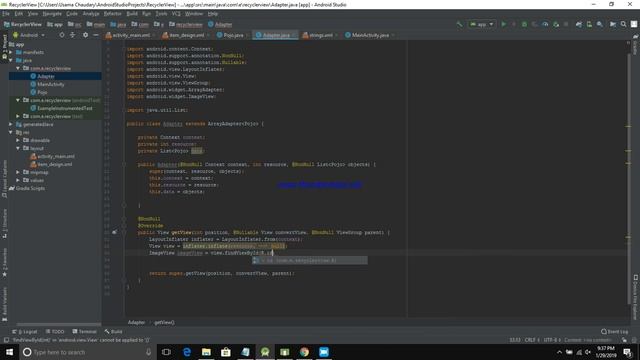Open SDK Manager from the toolbar

(600, 24)
